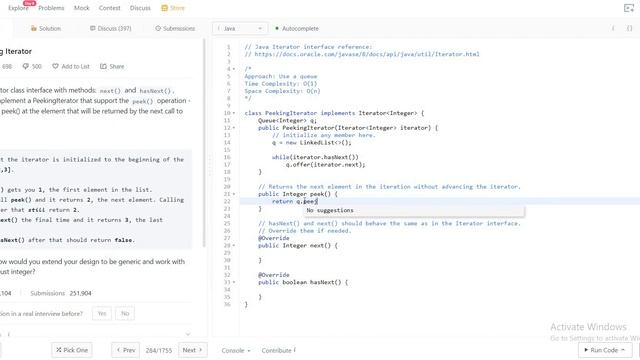
Task: Click the editor info icon
Action: (x=613, y=28)
